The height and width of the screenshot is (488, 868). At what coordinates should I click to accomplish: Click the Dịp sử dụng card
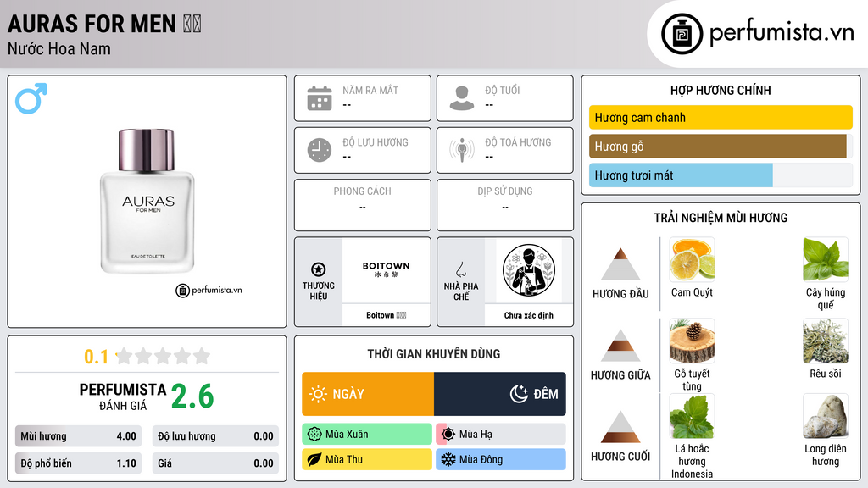pos(505,205)
